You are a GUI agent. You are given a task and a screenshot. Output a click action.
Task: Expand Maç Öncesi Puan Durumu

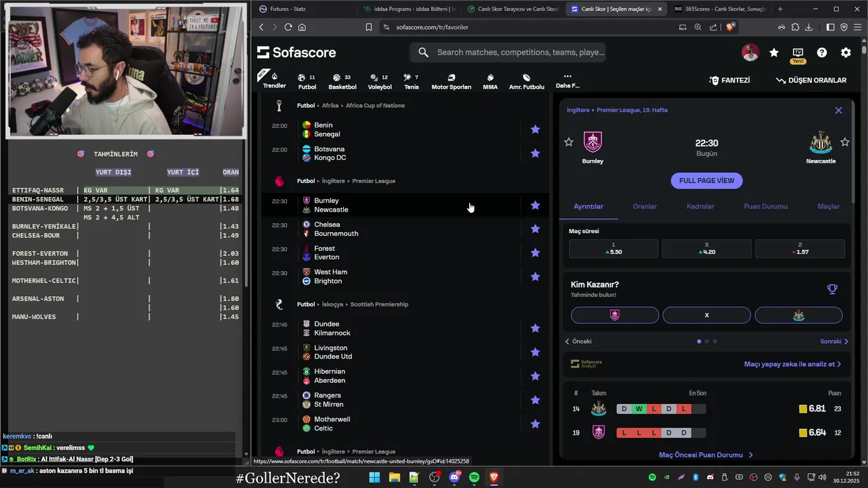pos(705,455)
